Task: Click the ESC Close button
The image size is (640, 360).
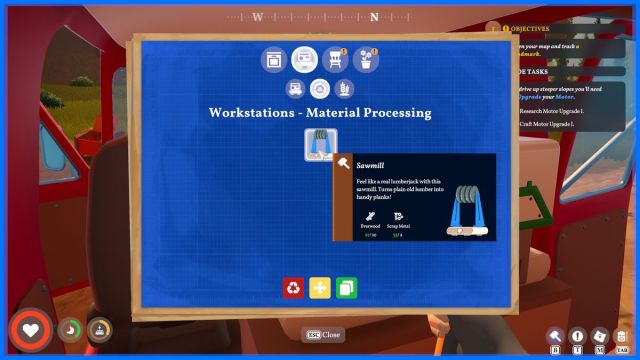Action: tap(323, 335)
